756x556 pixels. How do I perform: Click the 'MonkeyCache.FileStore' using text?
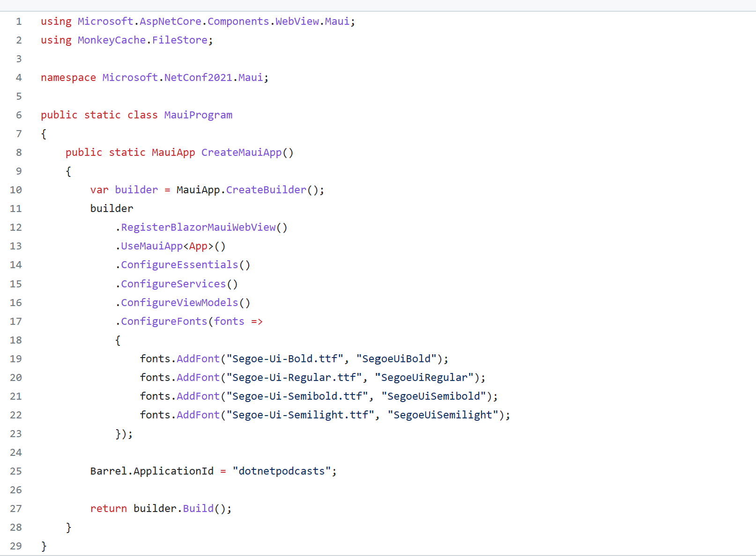pyautogui.click(x=142, y=40)
